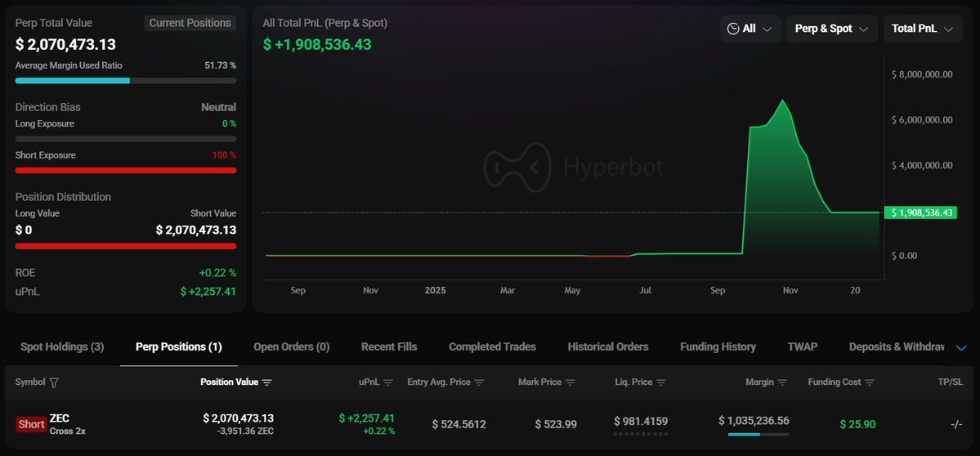Click the Current Positions button

tap(190, 23)
